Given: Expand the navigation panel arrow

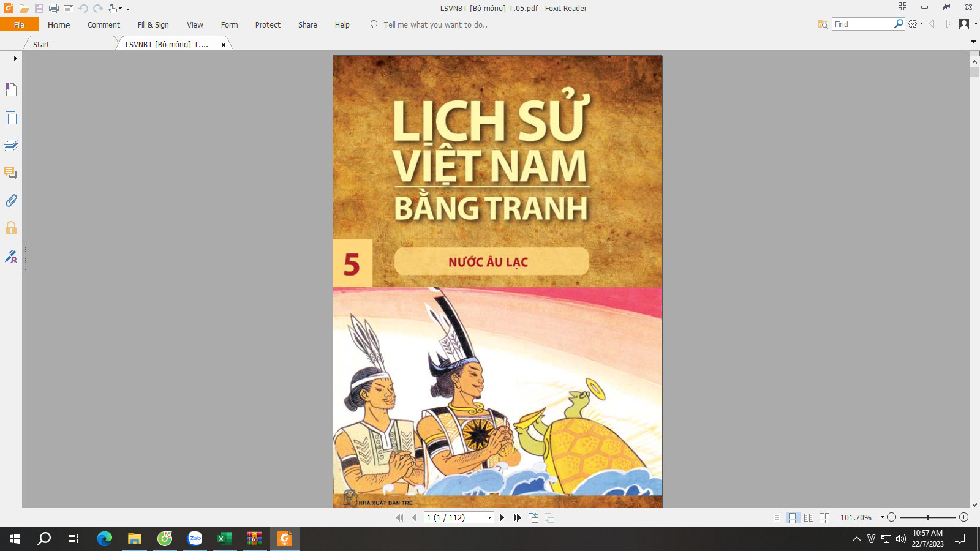Looking at the screenshot, I should tap(15, 59).
